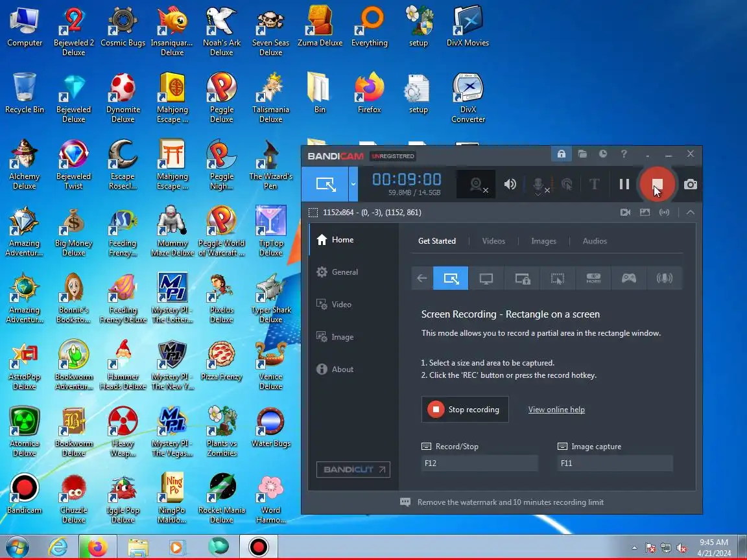Click the UNREGISTERED badge
Viewport: 747px width, 560px height.
tap(393, 156)
